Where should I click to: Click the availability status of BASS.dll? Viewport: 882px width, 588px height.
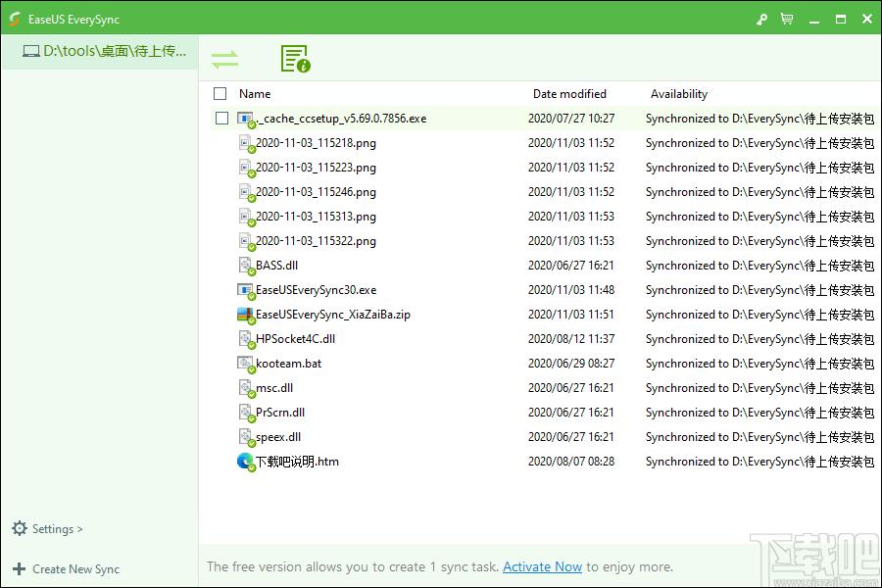click(x=759, y=266)
